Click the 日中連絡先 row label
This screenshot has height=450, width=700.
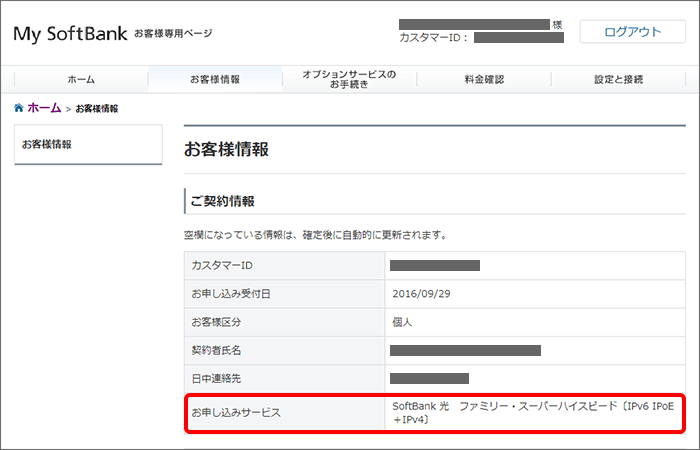[x=216, y=379]
